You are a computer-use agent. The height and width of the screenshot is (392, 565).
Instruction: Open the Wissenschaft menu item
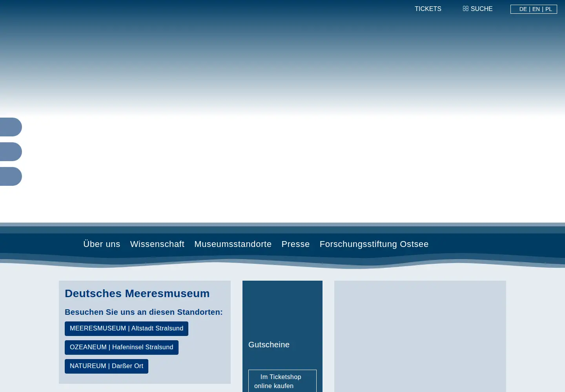pyautogui.click(x=157, y=244)
